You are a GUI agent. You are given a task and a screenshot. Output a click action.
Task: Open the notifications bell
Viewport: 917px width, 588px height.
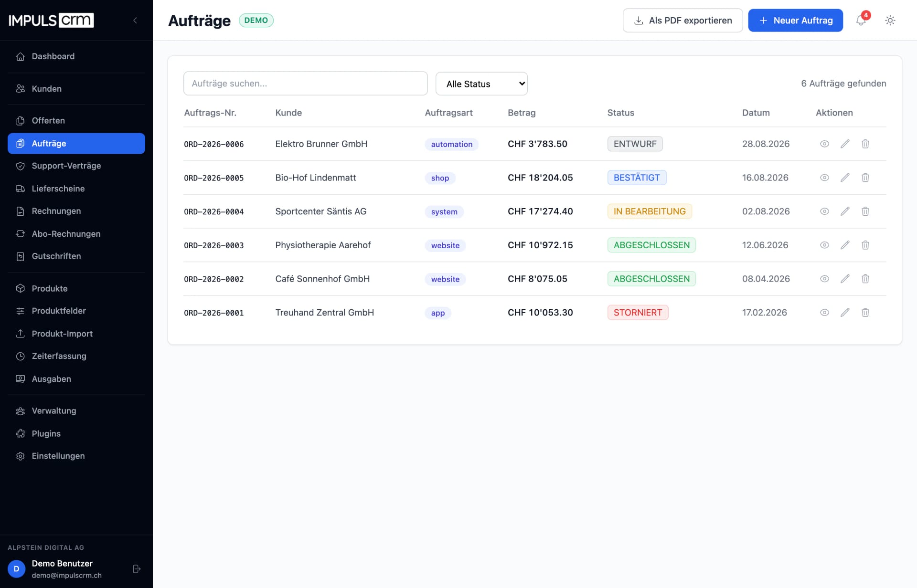[861, 21]
